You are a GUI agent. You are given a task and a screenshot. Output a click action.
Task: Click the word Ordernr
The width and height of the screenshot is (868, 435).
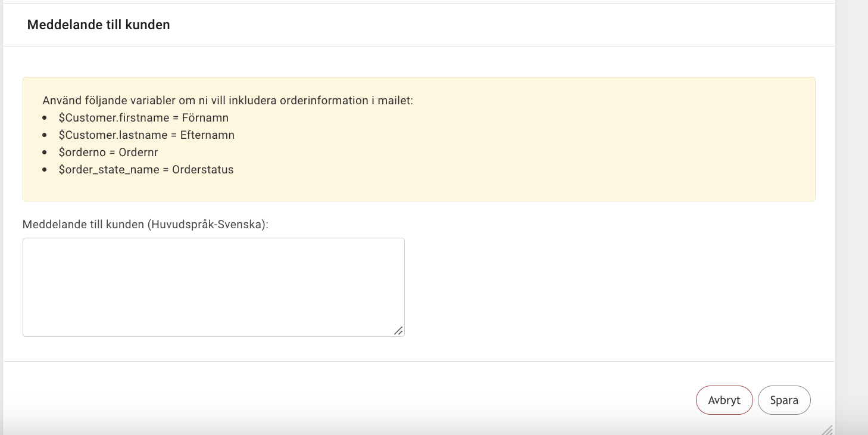pyautogui.click(x=138, y=152)
